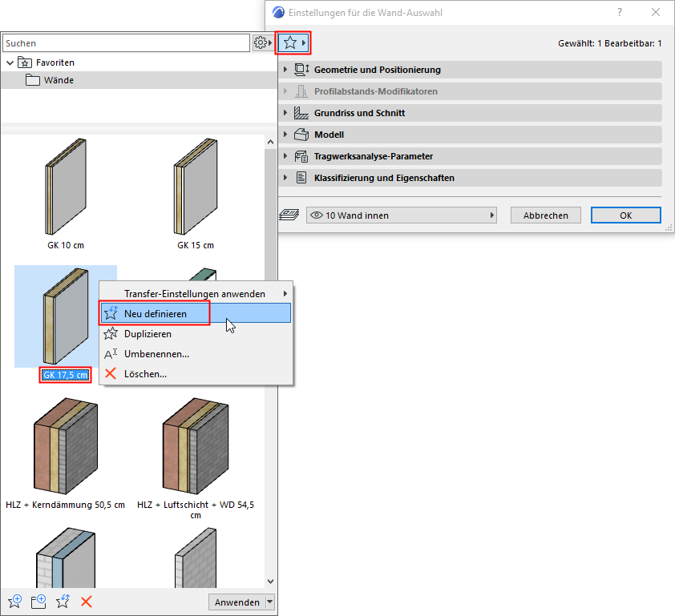The width and height of the screenshot is (675, 616).
Task: Open dialog help via the question mark icon
Action: [620, 12]
